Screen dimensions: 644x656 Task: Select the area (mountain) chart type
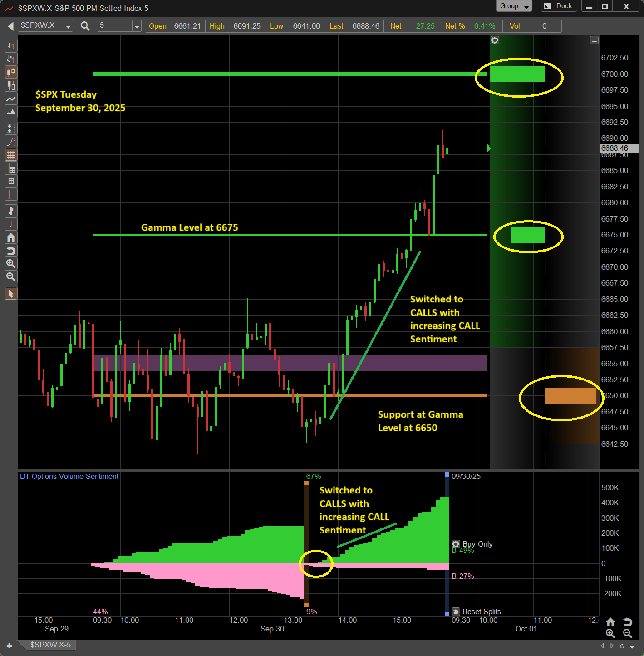click(x=11, y=112)
